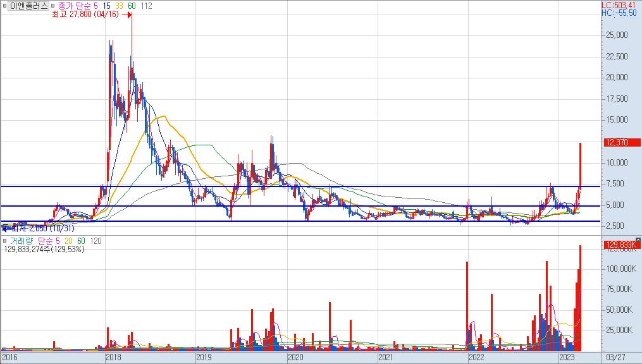Click the 거래량 volume indicator label
Image resolution: width=642 pixels, height=364 pixels.
click(22, 241)
